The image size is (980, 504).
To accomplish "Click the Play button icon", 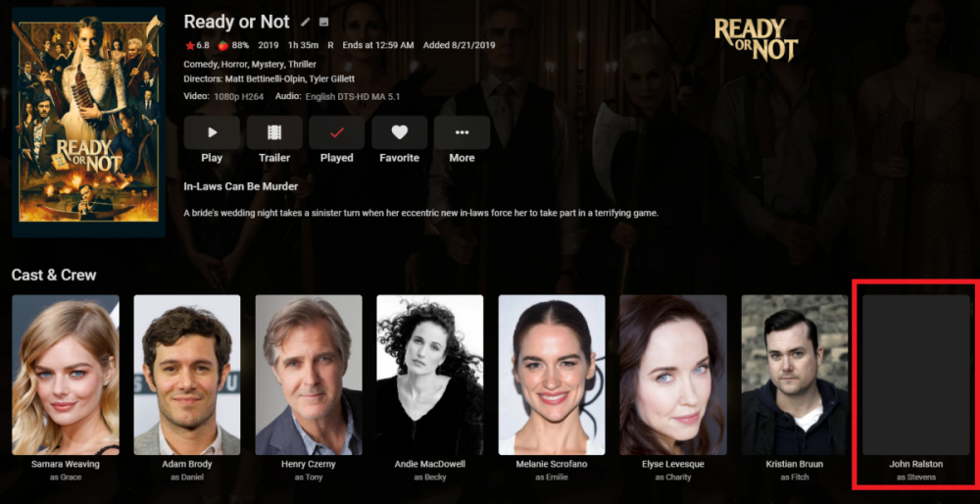I will (x=212, y=132).
